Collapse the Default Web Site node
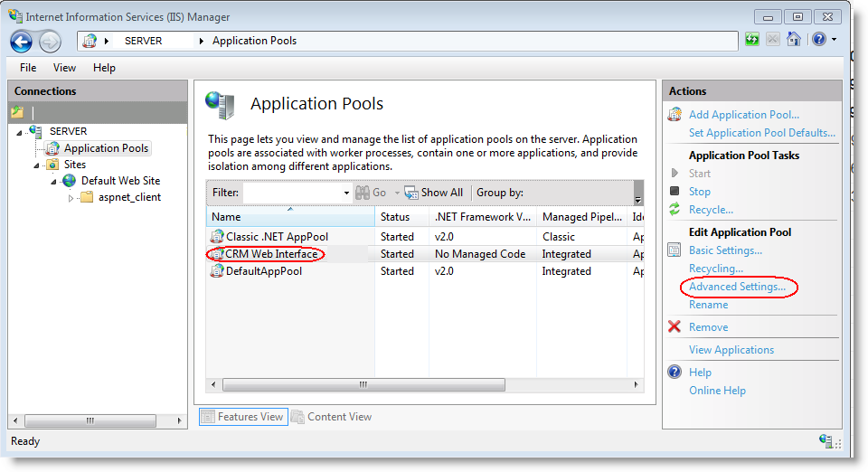The width and height of the screenshot is (868, 472). tap(53, 181)
